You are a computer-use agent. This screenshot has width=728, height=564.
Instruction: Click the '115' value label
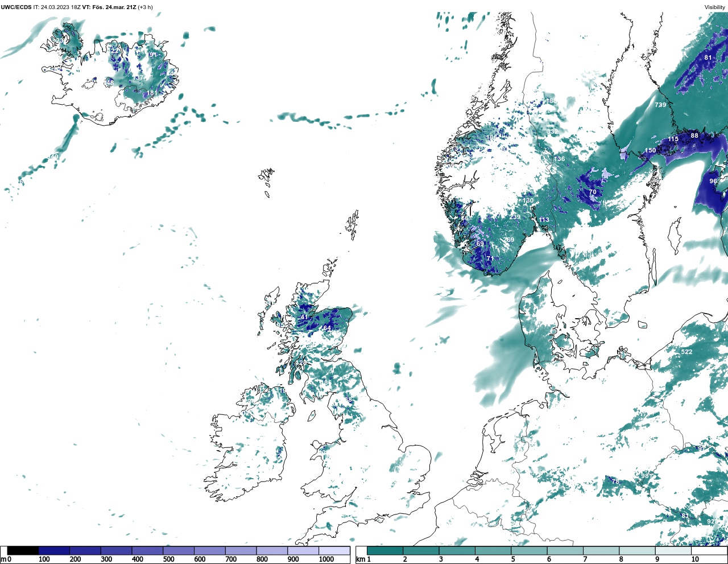click(x=673, y=139)
